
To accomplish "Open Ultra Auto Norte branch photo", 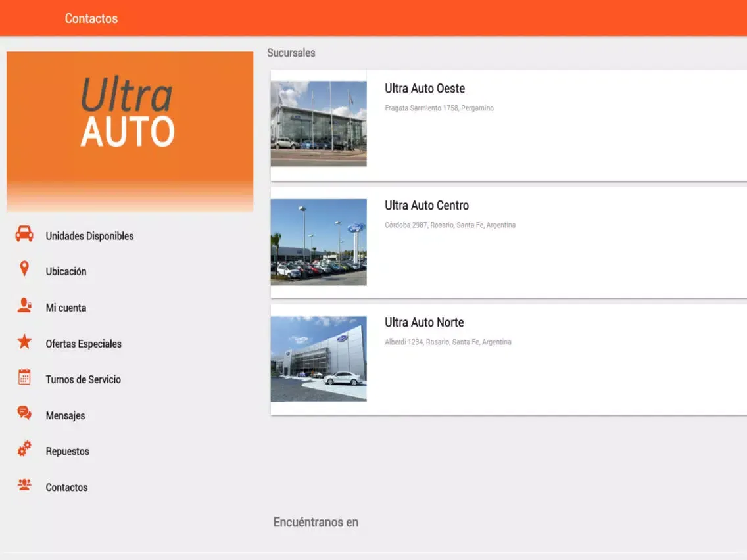I will [319, 359].
